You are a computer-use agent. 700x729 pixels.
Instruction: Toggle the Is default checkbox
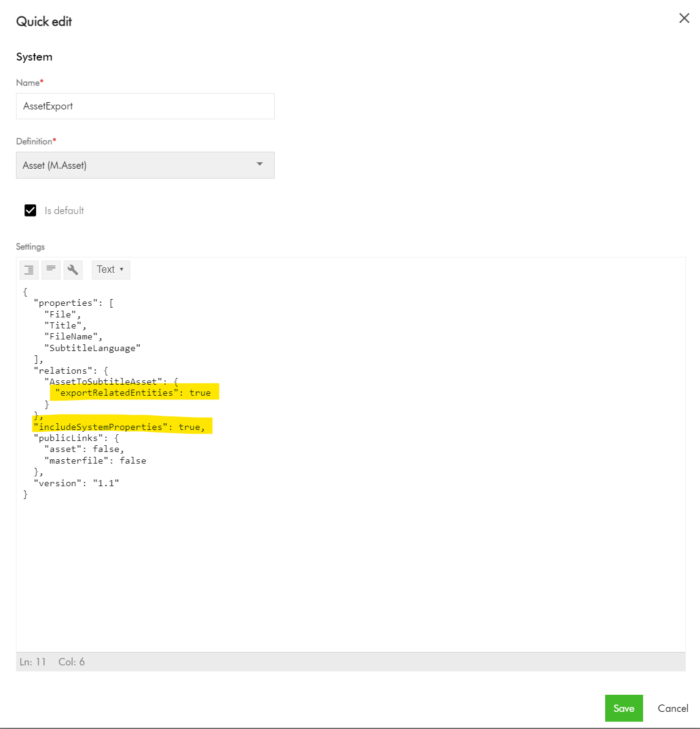coord(31,210)
